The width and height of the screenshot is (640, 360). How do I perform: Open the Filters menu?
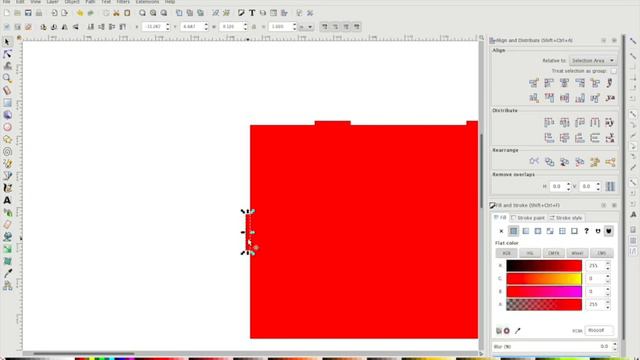click(x=123, y=2)
